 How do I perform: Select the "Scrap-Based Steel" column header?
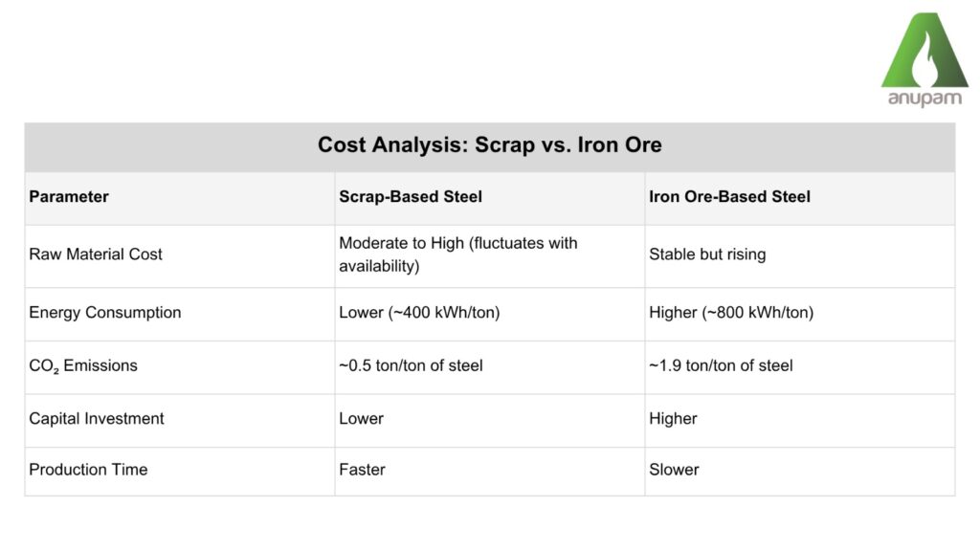[411, 197]
